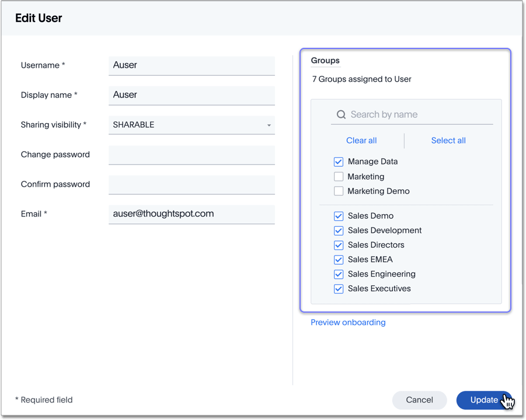Enable the Marketing group checkbox

pyautogui.click(x=339, y=176)
